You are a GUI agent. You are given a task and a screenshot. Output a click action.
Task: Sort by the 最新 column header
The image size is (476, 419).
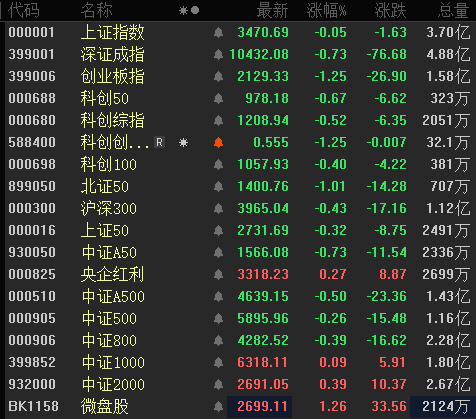(x=272, y=10)
